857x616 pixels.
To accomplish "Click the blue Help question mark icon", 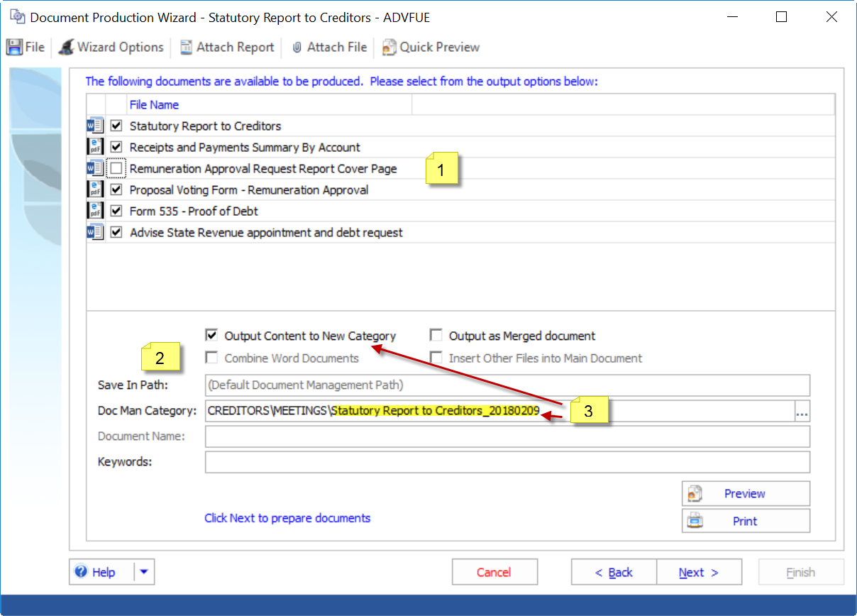I will click(x=82, y=572).
